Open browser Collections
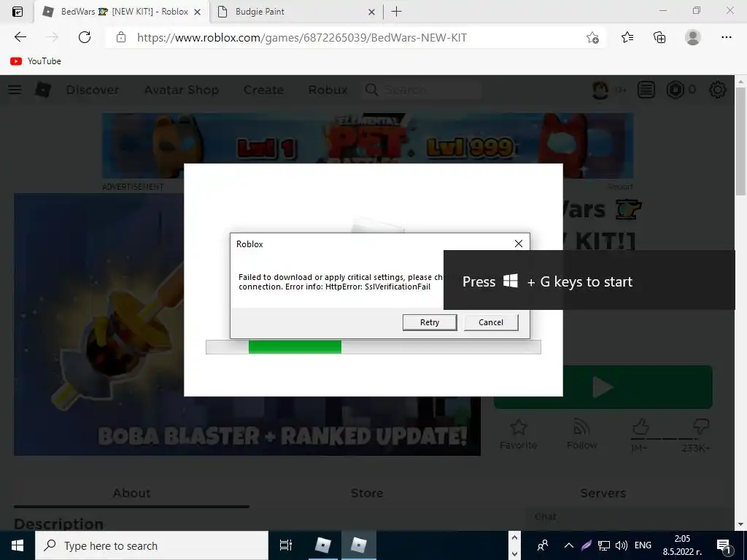Screen dimensions: 747x560 659,37
